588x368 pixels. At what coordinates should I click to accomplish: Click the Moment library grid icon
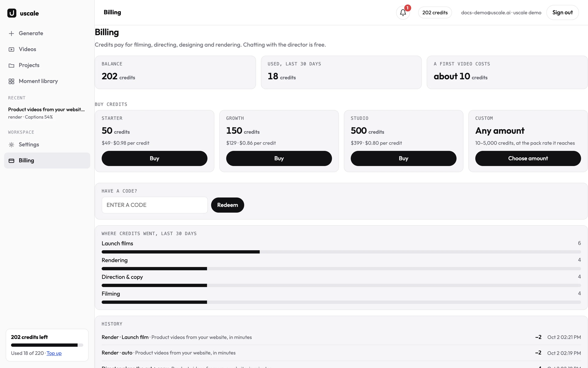[11, 81]
